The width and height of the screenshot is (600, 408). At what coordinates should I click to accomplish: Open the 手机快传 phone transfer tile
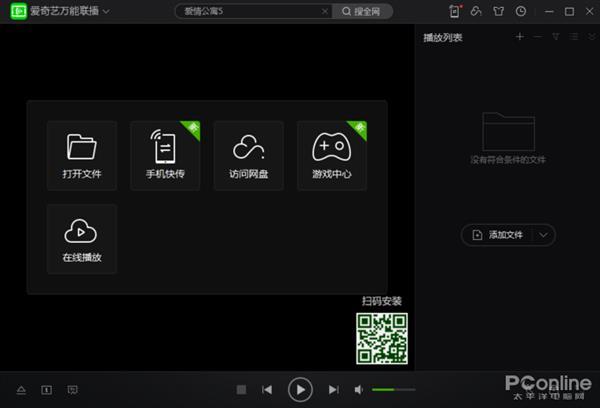(x=165, y=156)
